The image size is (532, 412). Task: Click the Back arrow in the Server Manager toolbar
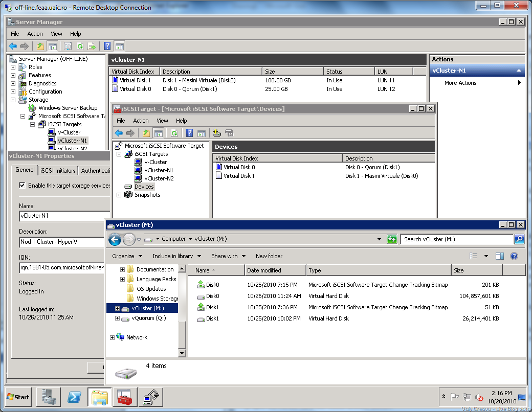[x=13, y=46]
